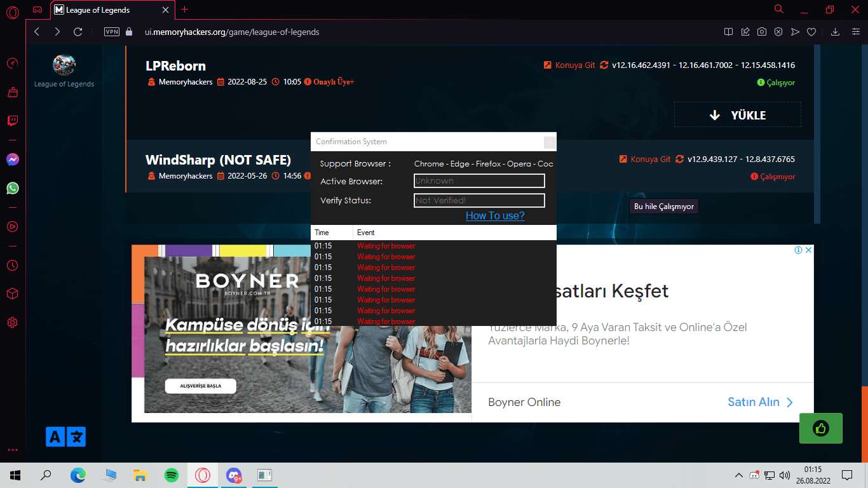Click the green Çalışıyor status label
The image size is (868, 488).
point(776,83)
